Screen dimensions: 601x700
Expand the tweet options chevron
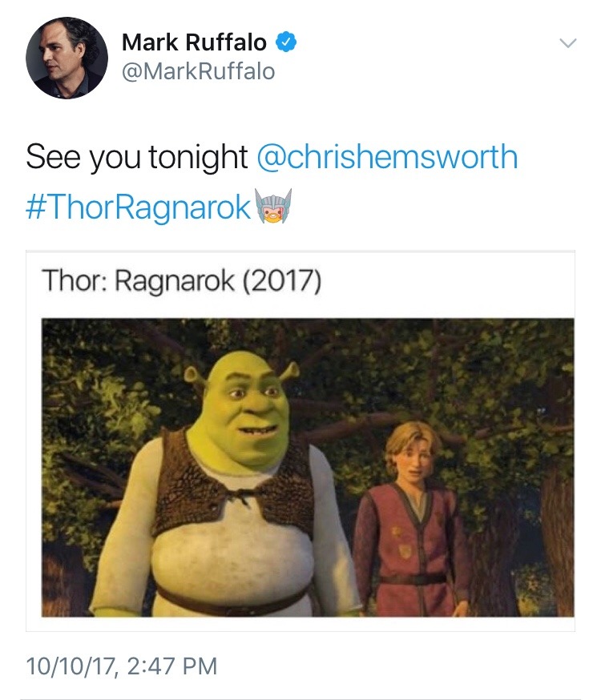(568, 43)
